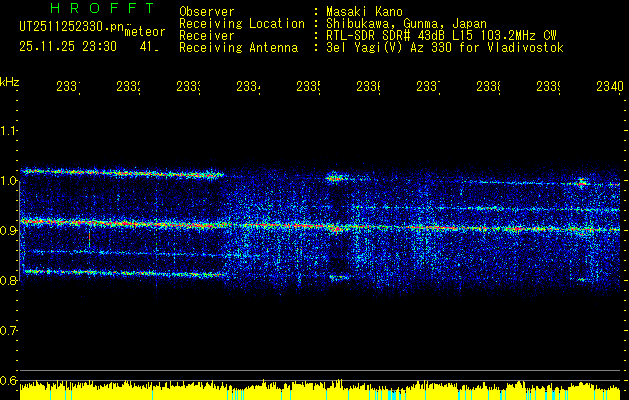Click the 0.8 kHz frequency axis label
The image size is (629, 400).
[8, 280]
